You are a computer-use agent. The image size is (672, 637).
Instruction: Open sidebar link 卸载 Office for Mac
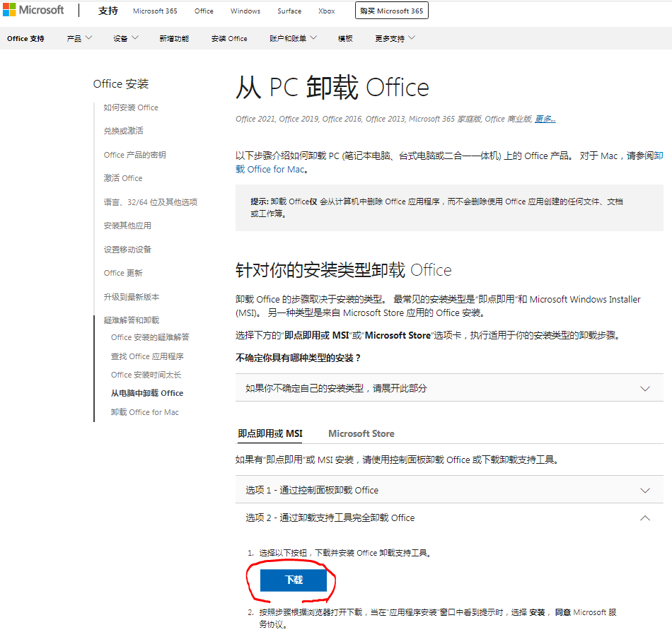click(145, 412)
